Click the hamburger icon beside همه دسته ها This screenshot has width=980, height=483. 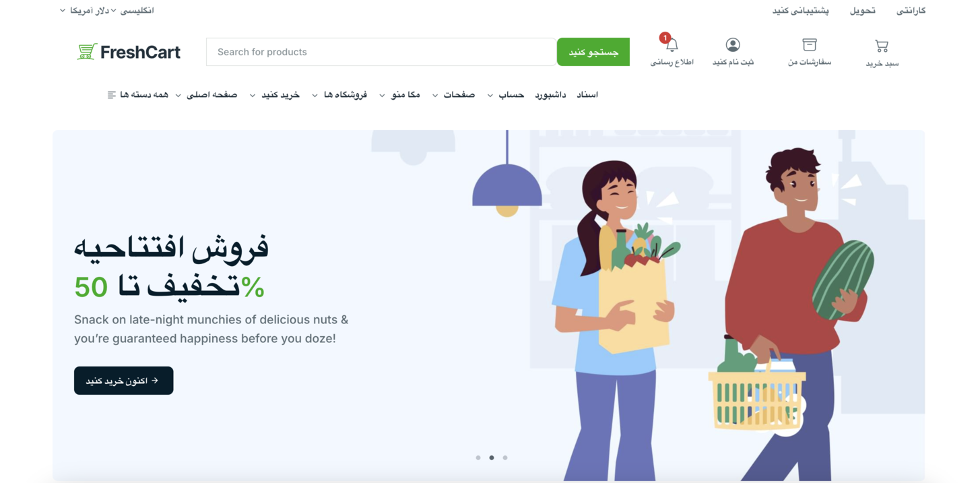[x=112, y=95]
